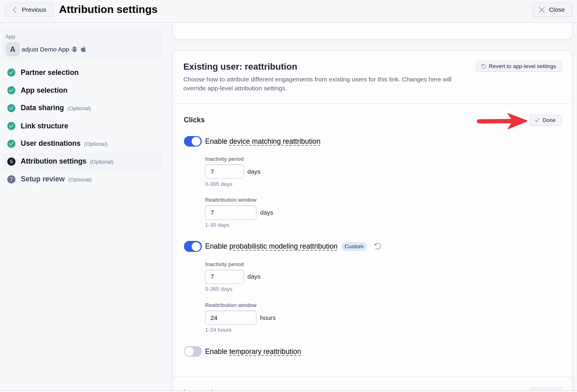This screenshot has width=577, height=392.
Task: Jump to the Link structure step
Action: pyautogui.click(x=45, y=126)
